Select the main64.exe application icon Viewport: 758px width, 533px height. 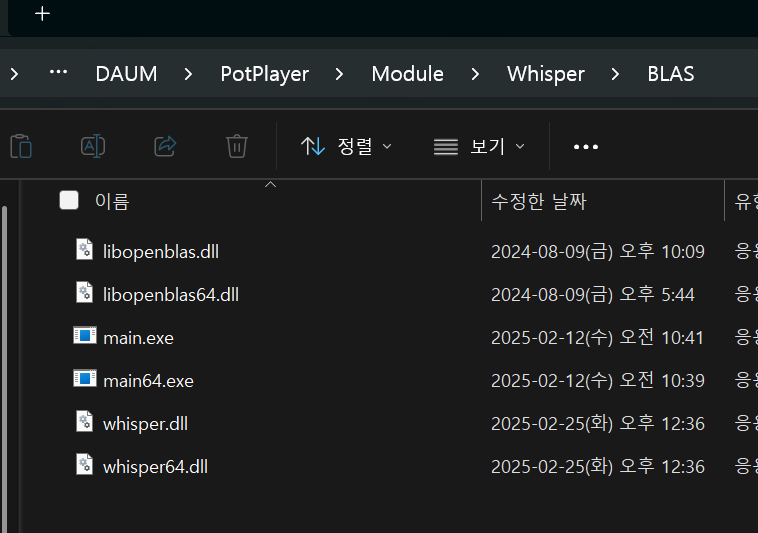[85, 378]
